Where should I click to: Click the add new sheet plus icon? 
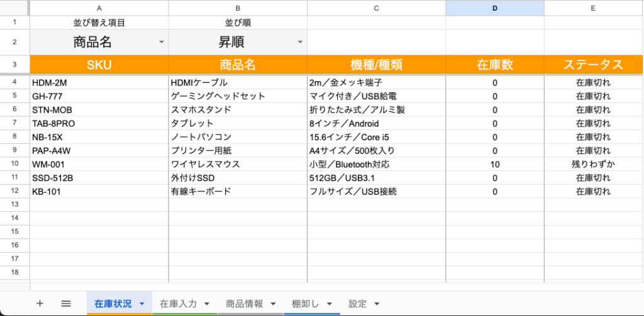[x=40, y=303]
